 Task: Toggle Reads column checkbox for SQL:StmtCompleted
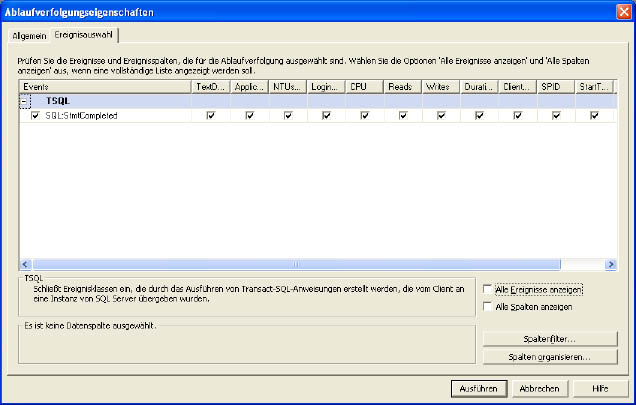(403, 116)
